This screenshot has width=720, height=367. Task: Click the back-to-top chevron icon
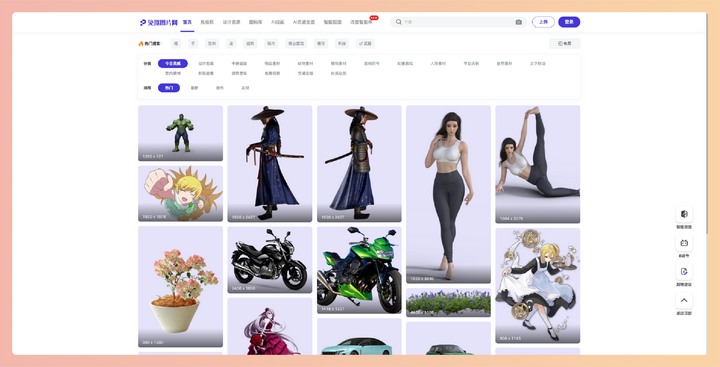tap(684, 300)
